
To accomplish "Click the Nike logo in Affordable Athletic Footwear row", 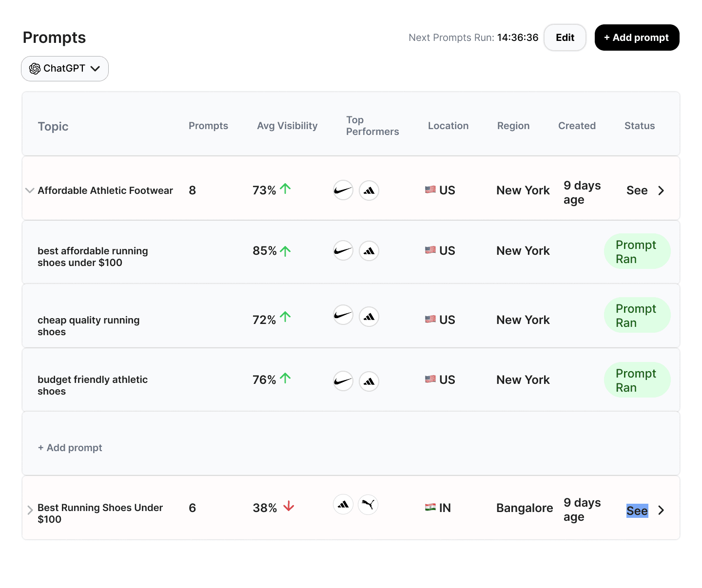I will [343, 190].
